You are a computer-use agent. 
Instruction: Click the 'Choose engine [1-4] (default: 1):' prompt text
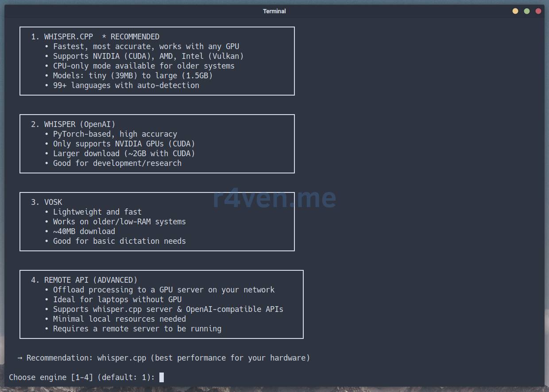(x=82, y=377)
